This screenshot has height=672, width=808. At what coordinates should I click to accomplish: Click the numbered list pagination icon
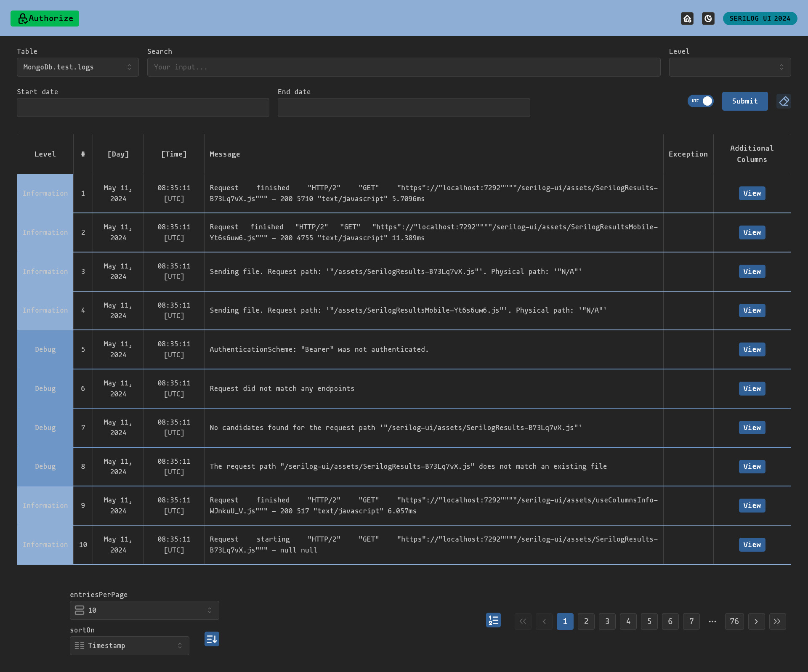pyautogui.click(x=493, y=620)
